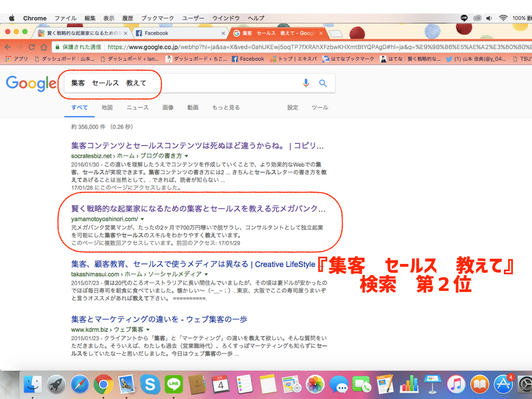Open iBooks orange book icon in Dock
Screen dimensions: 532x399
point(480,385)
